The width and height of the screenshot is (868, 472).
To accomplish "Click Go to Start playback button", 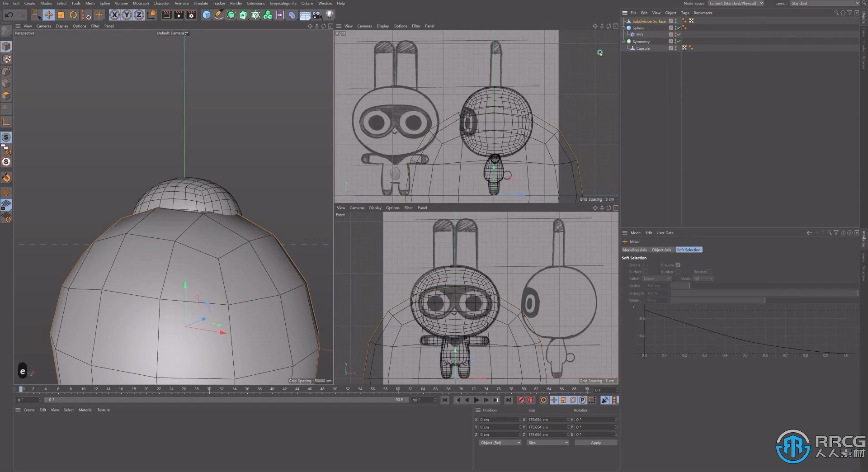I will click(445, 400).
